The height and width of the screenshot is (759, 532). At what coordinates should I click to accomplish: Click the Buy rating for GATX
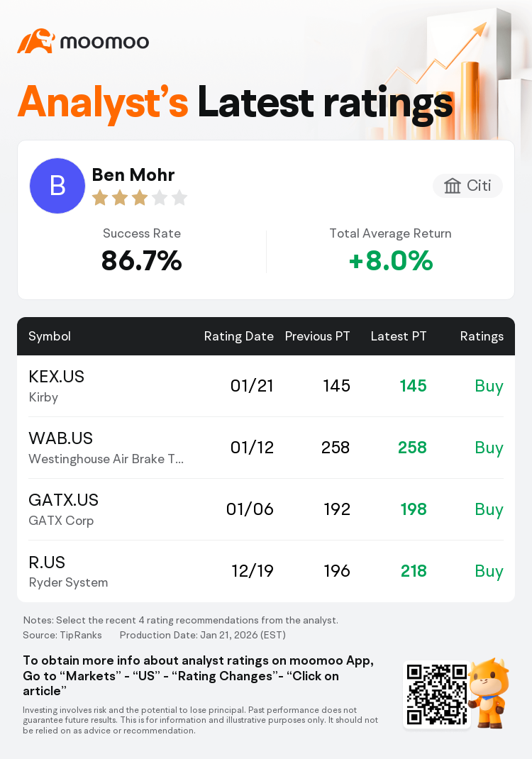(x=489, y=510)
